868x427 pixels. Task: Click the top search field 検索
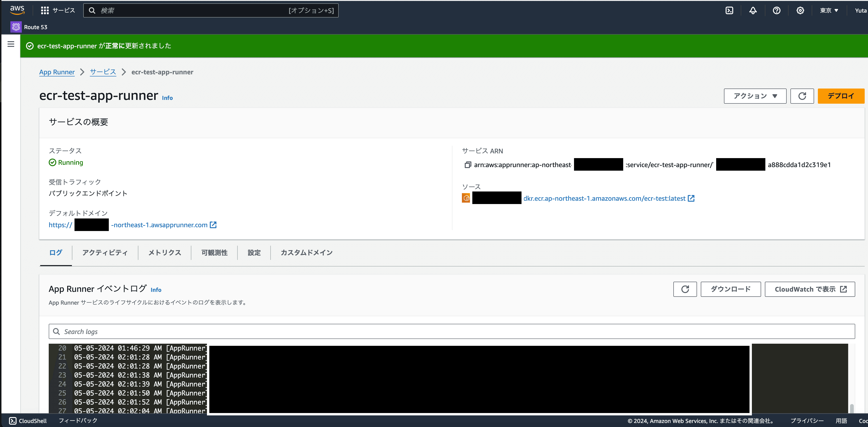pyautogui.click(x=211, y=10)
